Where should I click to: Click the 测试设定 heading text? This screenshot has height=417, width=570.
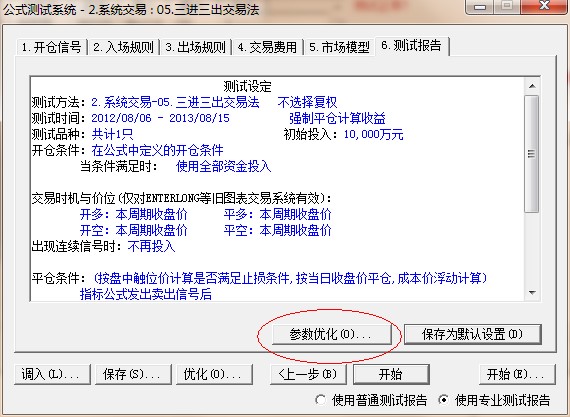(x=248, y=87)
